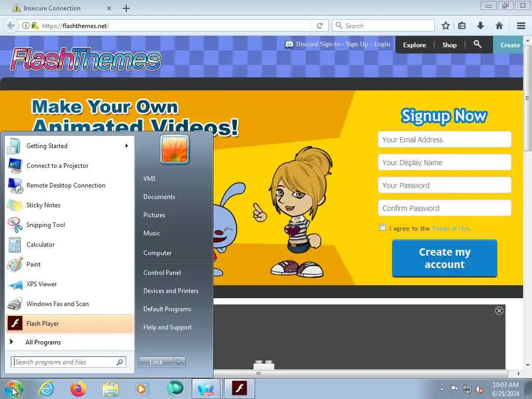Click Create my account button
532x399 pixels.
(x=445, y=258)
